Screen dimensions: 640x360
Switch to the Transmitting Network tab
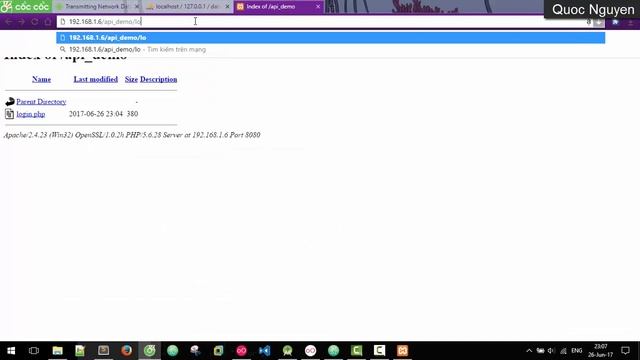[x=96, y=7]
